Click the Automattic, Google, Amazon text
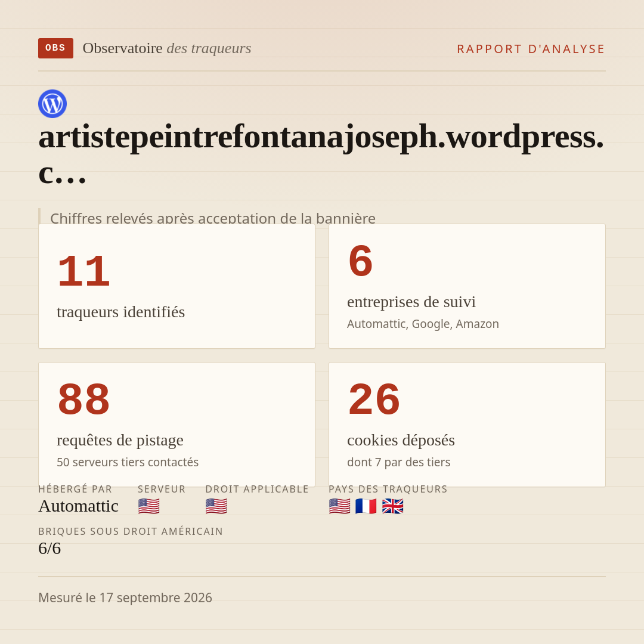The width and height of the screenshot is (644, 644). [423, 324]
